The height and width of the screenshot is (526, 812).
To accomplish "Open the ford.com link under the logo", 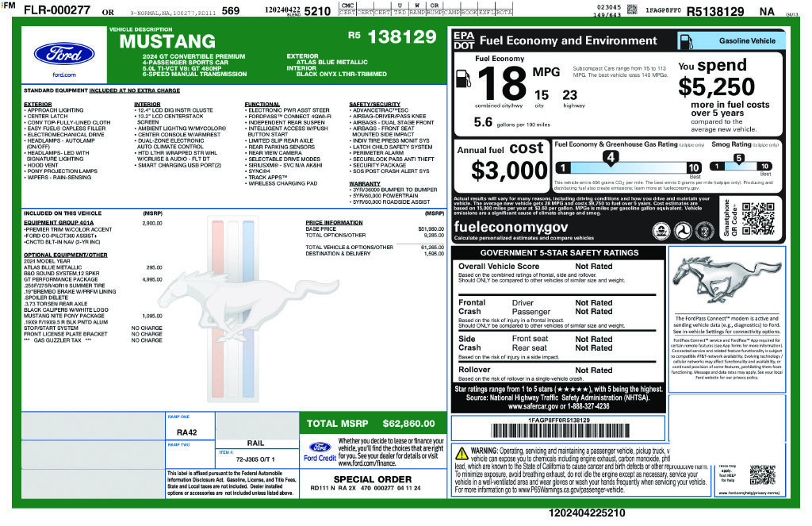I will [64, 75].
